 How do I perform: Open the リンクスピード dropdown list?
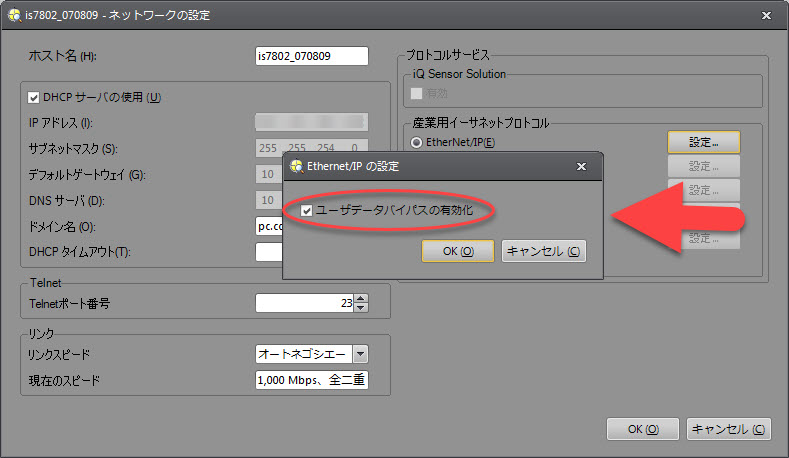(360, 354)
